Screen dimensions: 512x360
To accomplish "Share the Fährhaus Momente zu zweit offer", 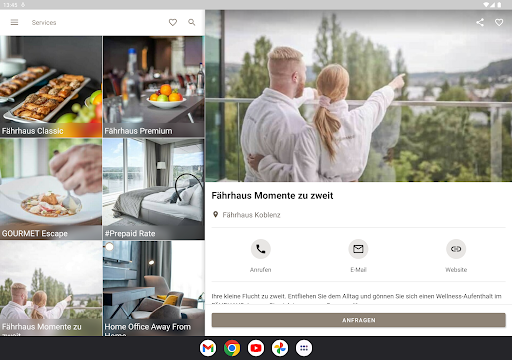I will pos(480,22).
